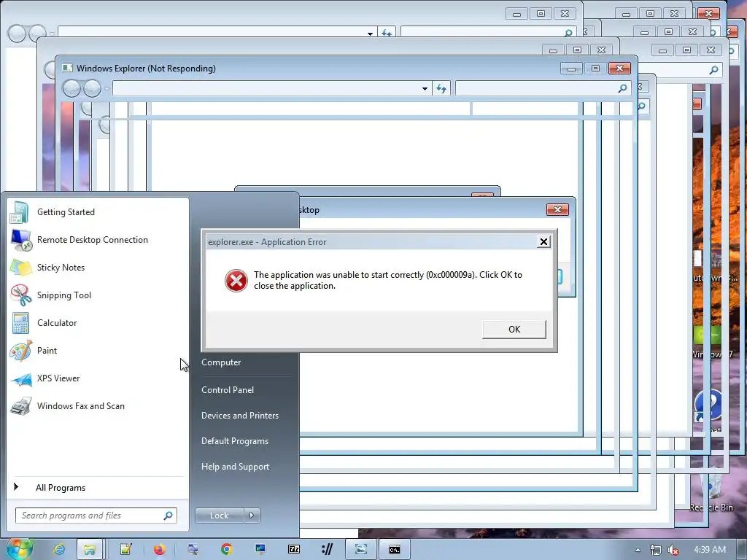The width and height of the screenshot is (747, 560).
Task: Click the search magnifier in Start menu
Action: pos(169,516)
